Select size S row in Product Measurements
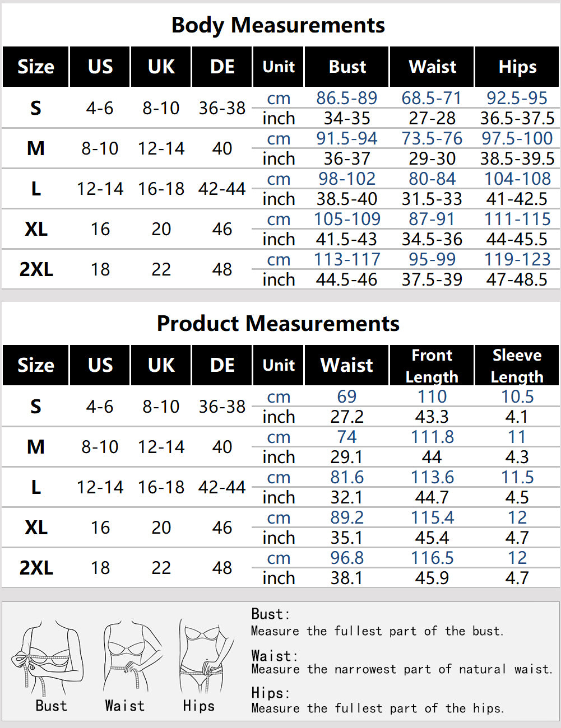 [x=36, y=407]
